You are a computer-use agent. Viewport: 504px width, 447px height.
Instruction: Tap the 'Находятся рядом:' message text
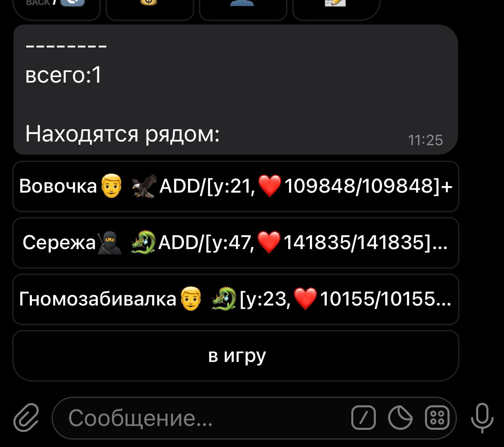122,134
